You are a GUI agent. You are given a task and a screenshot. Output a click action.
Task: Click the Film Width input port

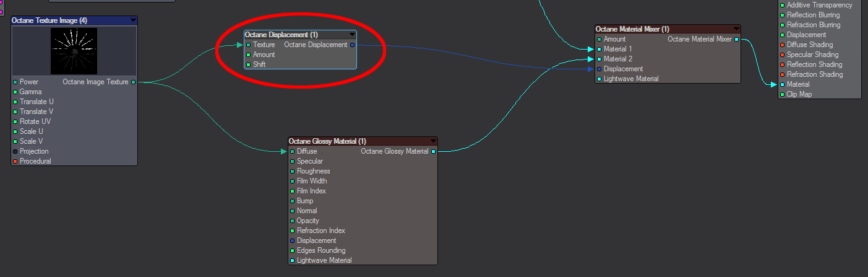[x=293, y=181]
